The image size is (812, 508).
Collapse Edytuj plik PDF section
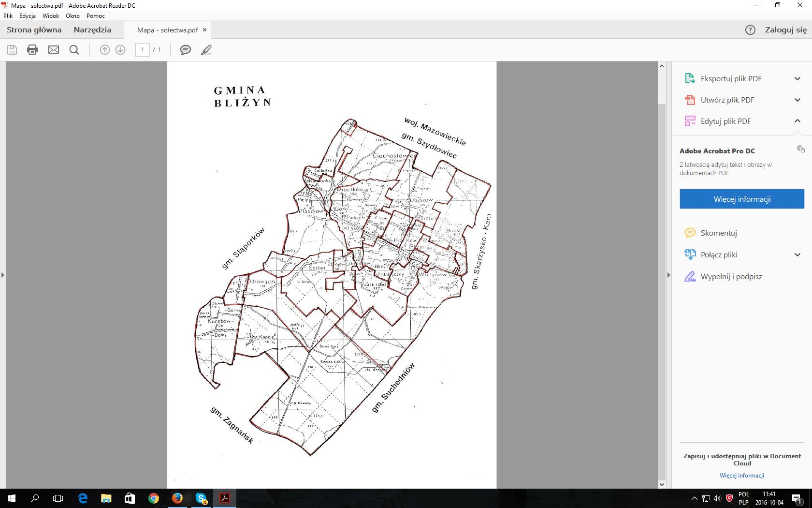pos(797,121)
